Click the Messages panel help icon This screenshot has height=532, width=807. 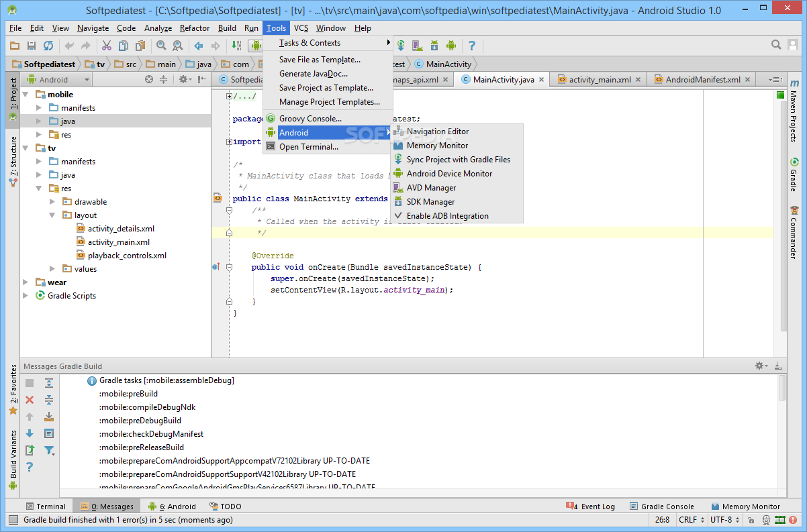pyautogui.click(x=30, y=467)
